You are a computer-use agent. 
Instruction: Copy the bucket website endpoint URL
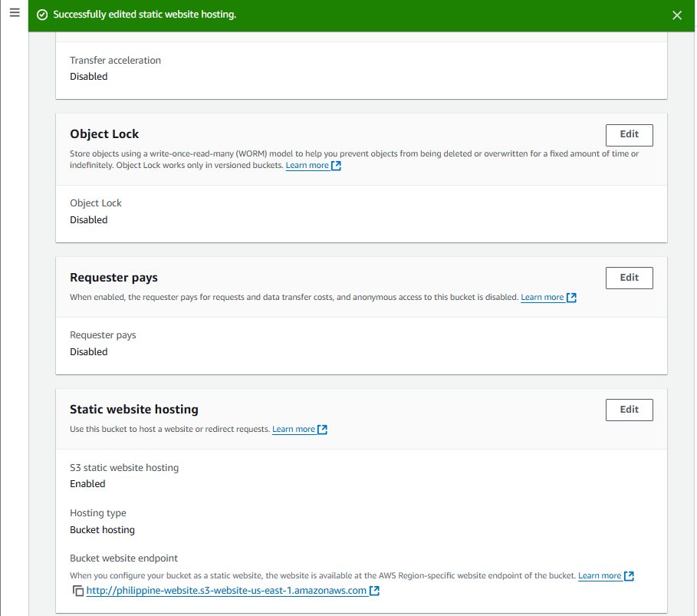tap(77, 591)
